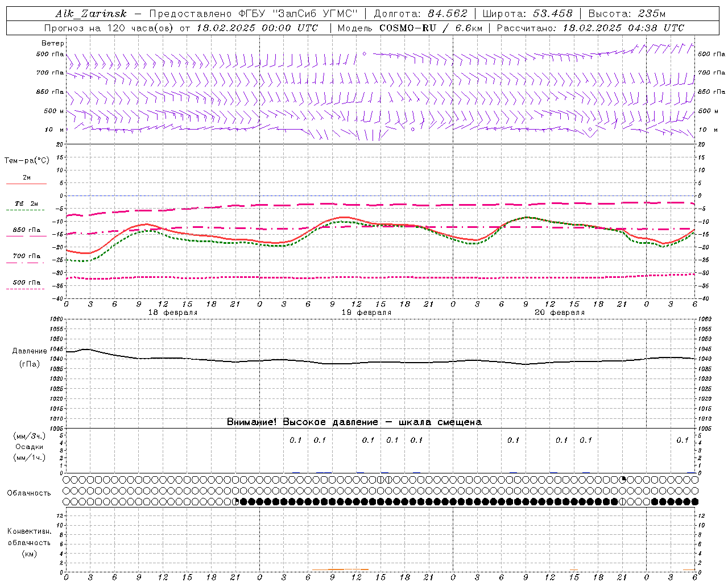Viewport: 728px width, 582px height.
Task: Click the warning Внимание! Высокое давление – шкала смещена
Action: tap(354, 422)
